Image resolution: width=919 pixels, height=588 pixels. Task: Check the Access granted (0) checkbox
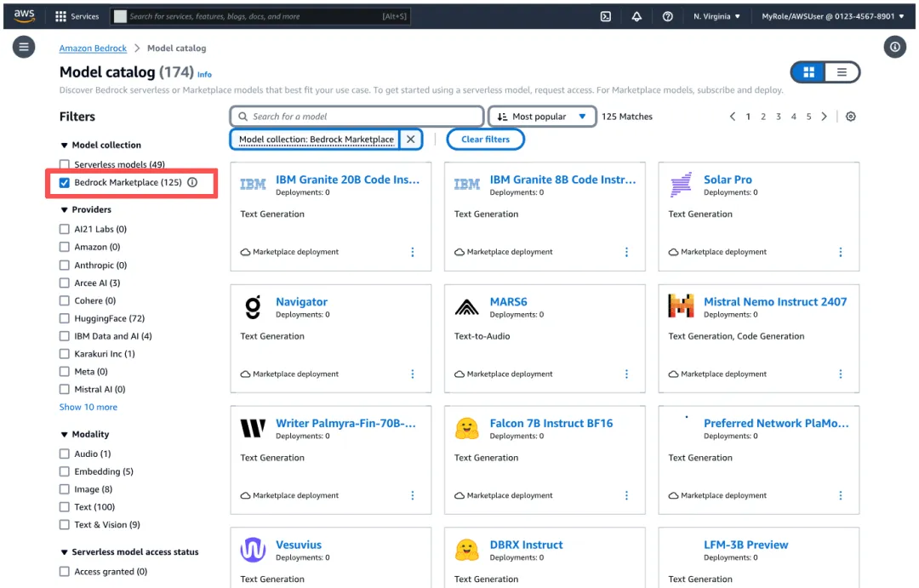coord(65,572)
